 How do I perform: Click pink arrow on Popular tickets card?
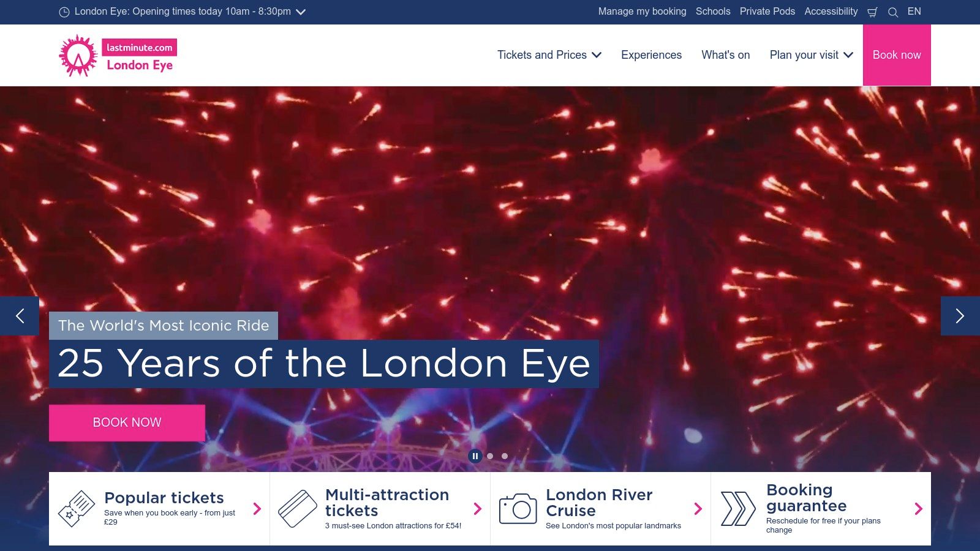257,509
